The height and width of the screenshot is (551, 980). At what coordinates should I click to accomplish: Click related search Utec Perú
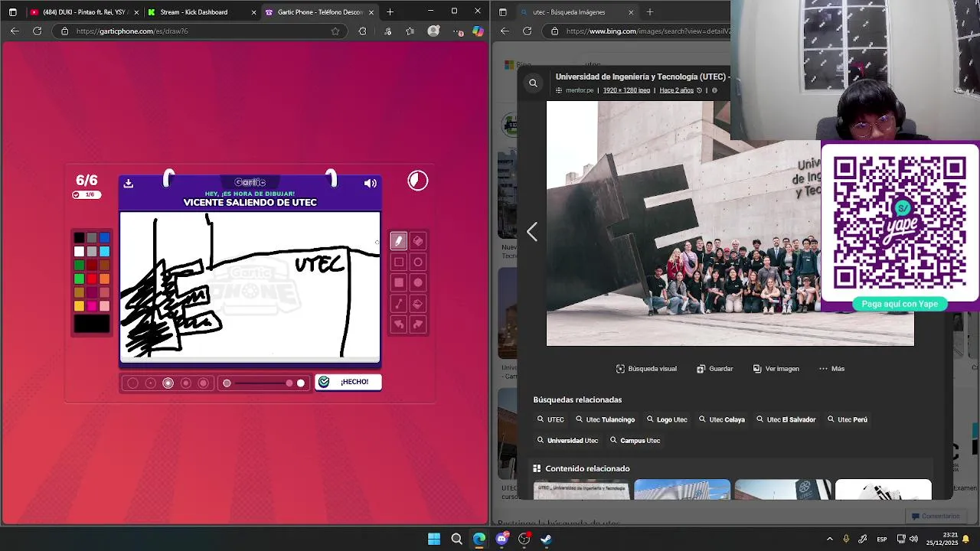tap(847, 419)
